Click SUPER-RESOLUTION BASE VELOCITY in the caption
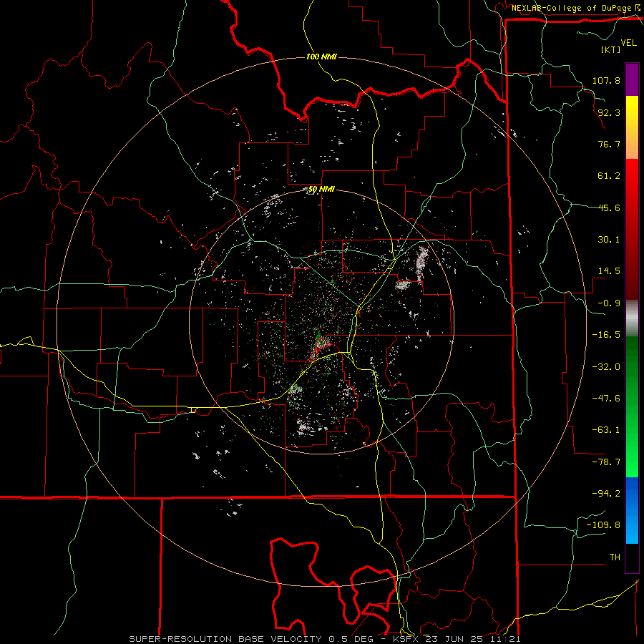Viewport: 644px width, 644px height. click(x=225, y=639)
